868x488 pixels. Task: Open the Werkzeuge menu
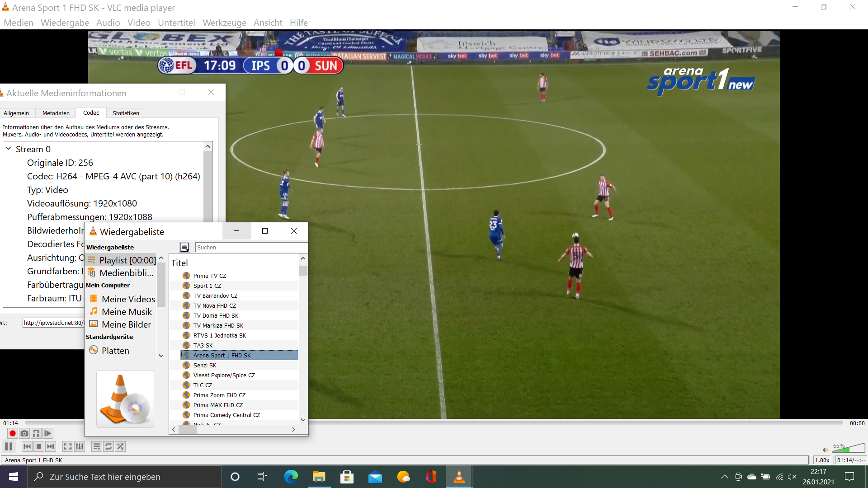click(224, 23)
